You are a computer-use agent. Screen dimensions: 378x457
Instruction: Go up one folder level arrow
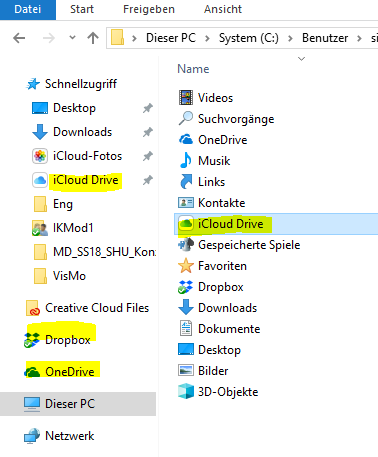(93, 38)
